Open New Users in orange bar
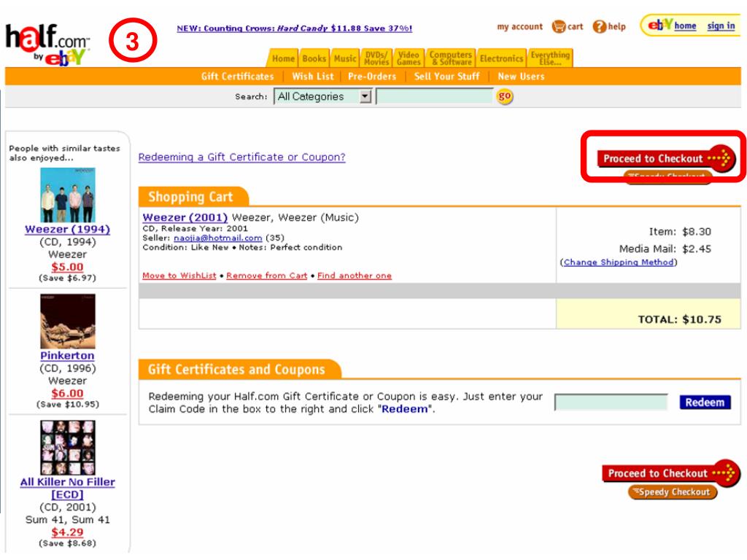This screenshot has height=560, width=747. [521, 76]
